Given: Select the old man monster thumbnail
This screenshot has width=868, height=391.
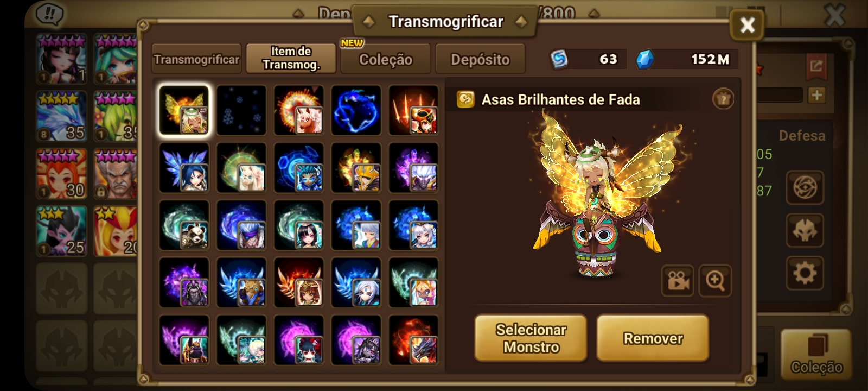Looking at the screenshot, I should [x=115, y=174].
